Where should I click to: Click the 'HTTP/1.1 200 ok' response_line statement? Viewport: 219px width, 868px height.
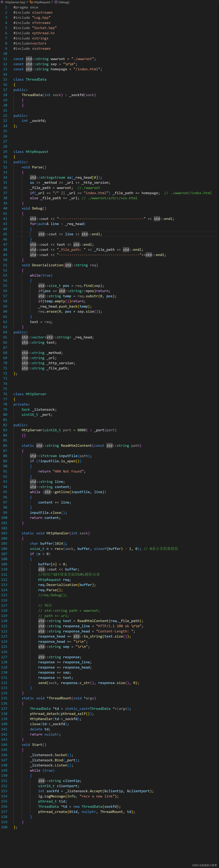(91, 626)
